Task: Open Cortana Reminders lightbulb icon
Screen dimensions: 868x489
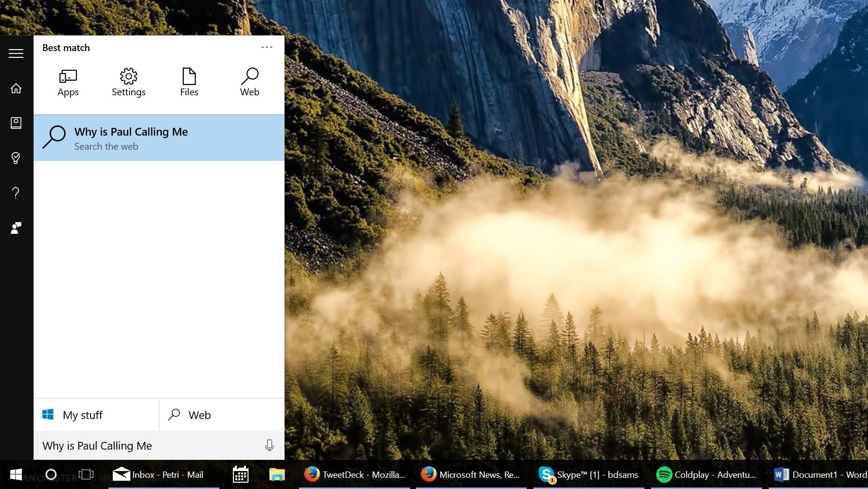Action: click(16, 158)
